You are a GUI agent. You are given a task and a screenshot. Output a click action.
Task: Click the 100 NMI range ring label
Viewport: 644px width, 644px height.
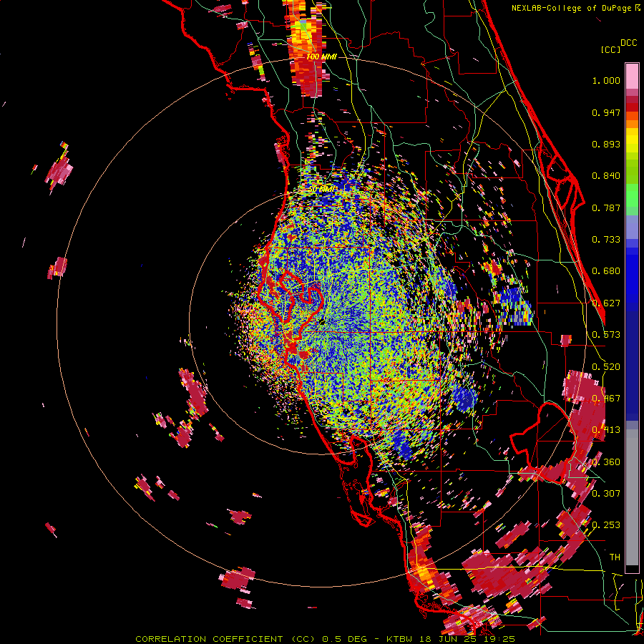click(321, 57)
